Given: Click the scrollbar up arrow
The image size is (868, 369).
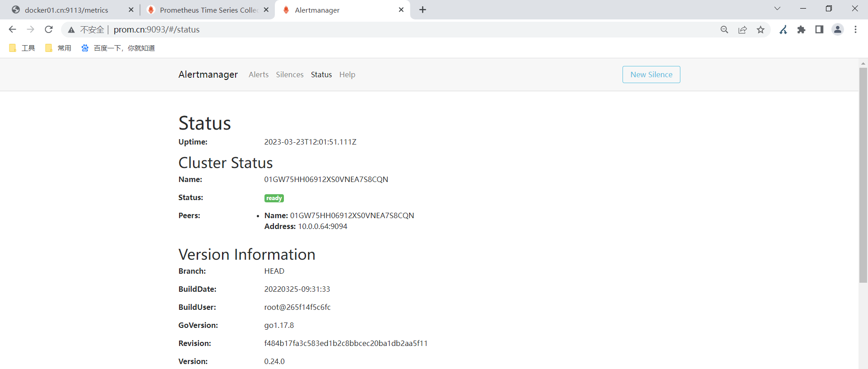Looking at the screenshot, I should pos(863,63).
